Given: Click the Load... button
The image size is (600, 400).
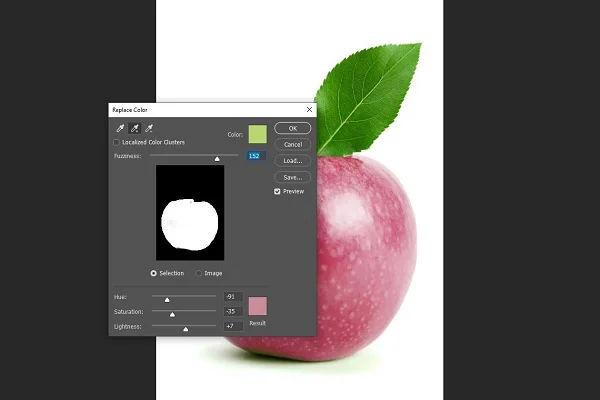Looking at the screenshot, I should coord(292,160).
